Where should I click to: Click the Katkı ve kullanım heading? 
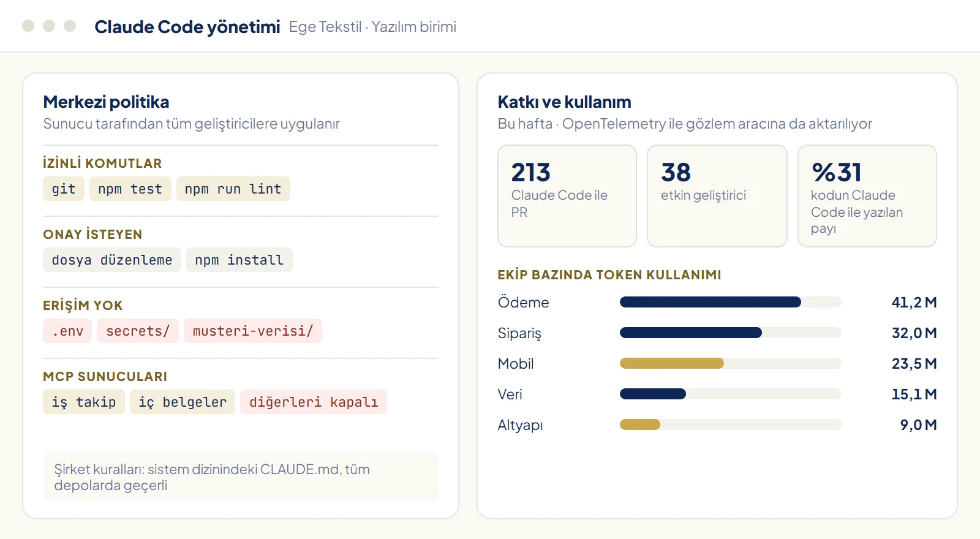pos(564,102)
